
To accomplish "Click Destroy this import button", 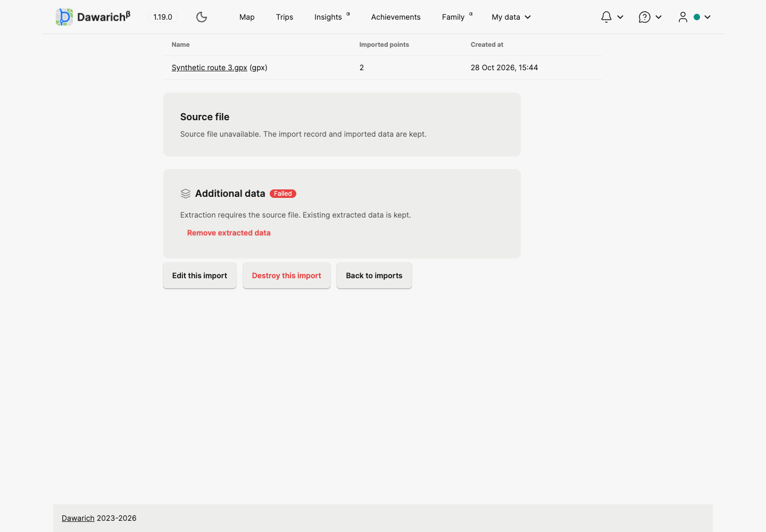I will pyautogui.click(x=287, y=276).
